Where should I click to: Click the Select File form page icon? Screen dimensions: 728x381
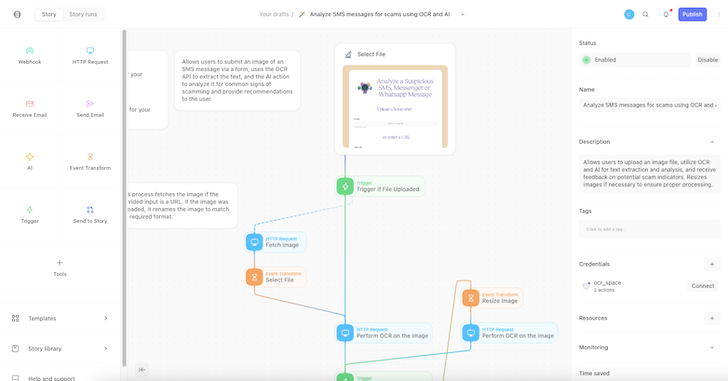(x=348, y=54)
